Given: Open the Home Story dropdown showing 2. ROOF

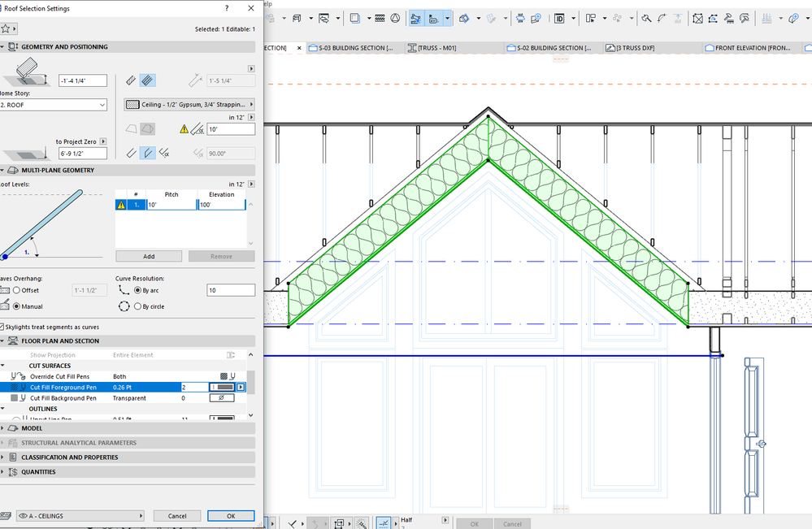Looking at the screenshot, I should pos(53,104).
